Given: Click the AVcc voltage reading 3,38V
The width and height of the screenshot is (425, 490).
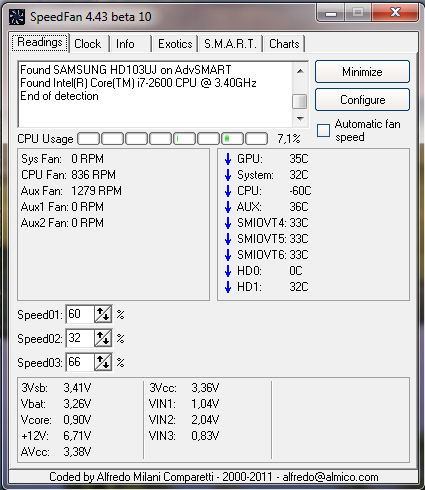Looking at the screenshot, I should 77,452.
